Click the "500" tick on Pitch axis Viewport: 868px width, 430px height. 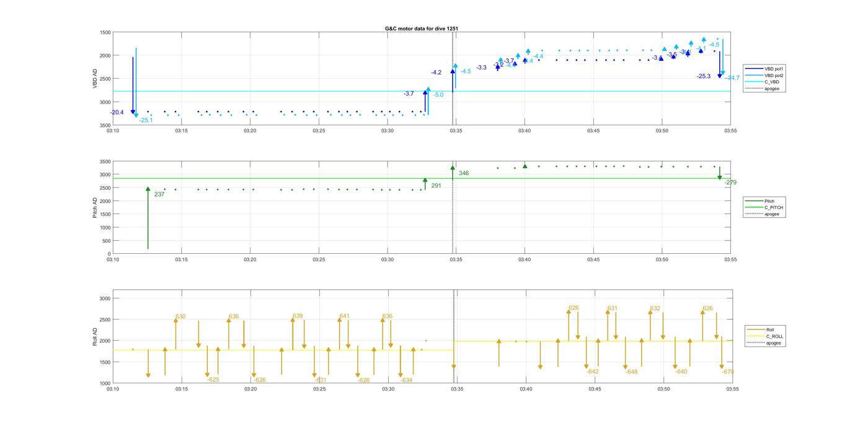[105, 241]
